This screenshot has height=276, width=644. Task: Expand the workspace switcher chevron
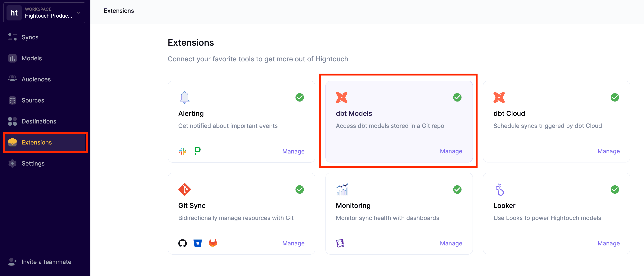(79, 13)
